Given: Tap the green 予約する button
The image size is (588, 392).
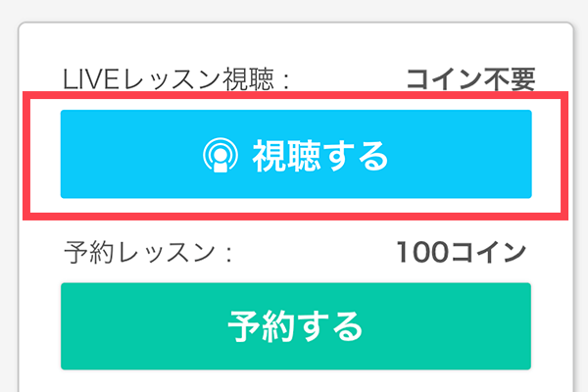Looking at the screenshot, I should point(296,326).
